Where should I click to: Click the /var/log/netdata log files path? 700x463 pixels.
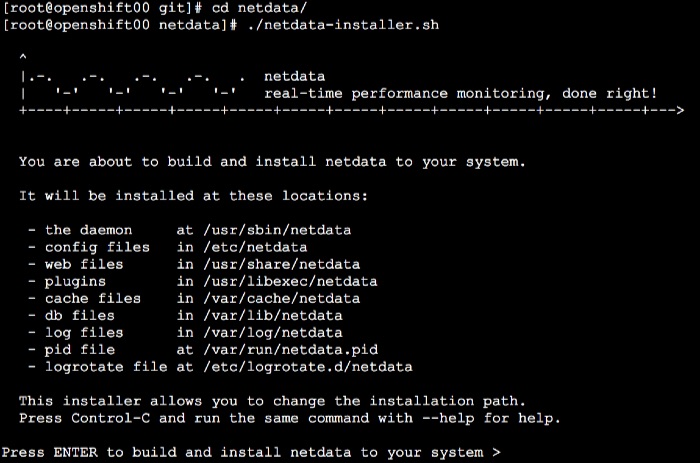273,333
